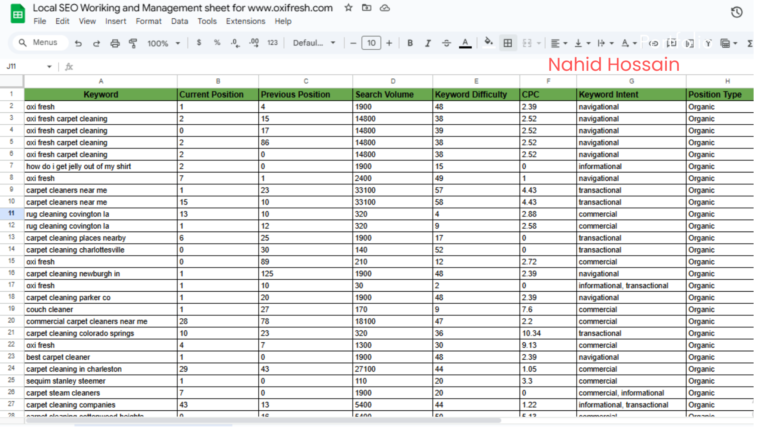Increase font size with plus
The height and width of the screenshot is (432, 768).
(389, 43)
